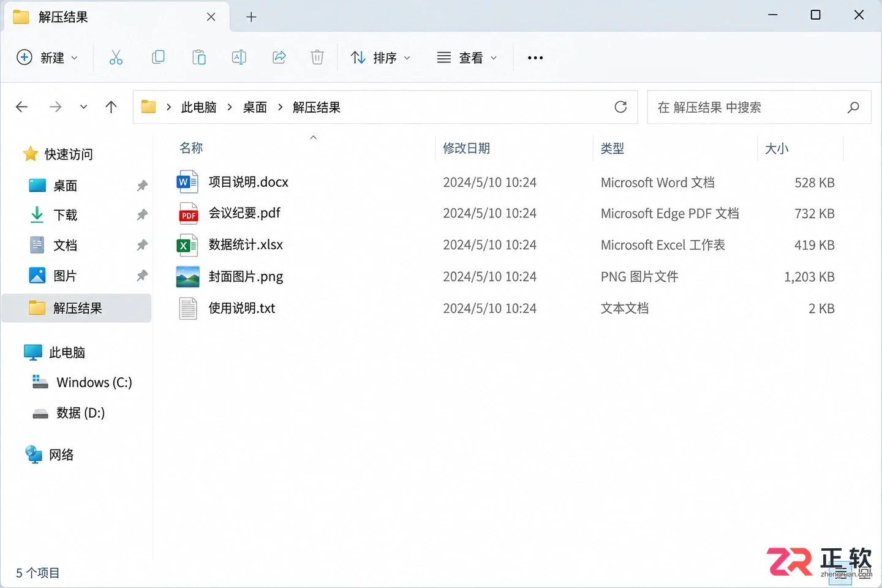Go forward with the right arrow

coord(56,107)
